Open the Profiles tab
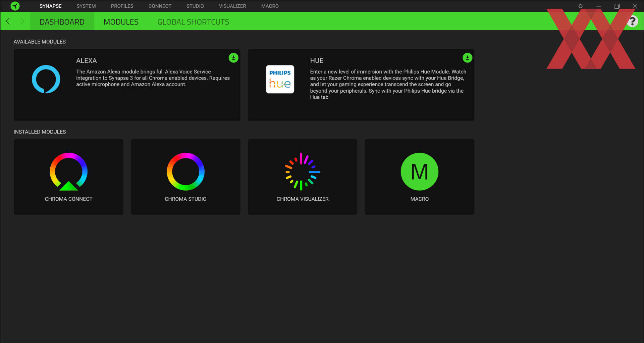Viewport: 644px width, 343px height. pos(122,6)
